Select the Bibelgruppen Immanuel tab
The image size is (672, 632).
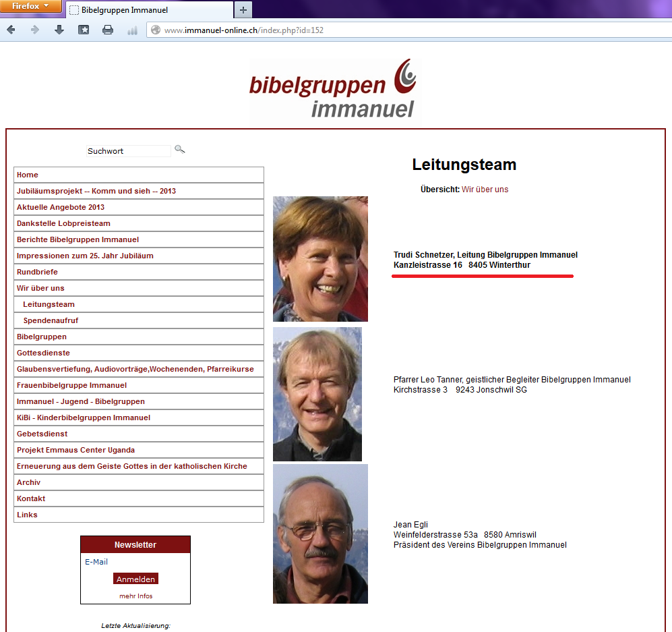point(148,10)
